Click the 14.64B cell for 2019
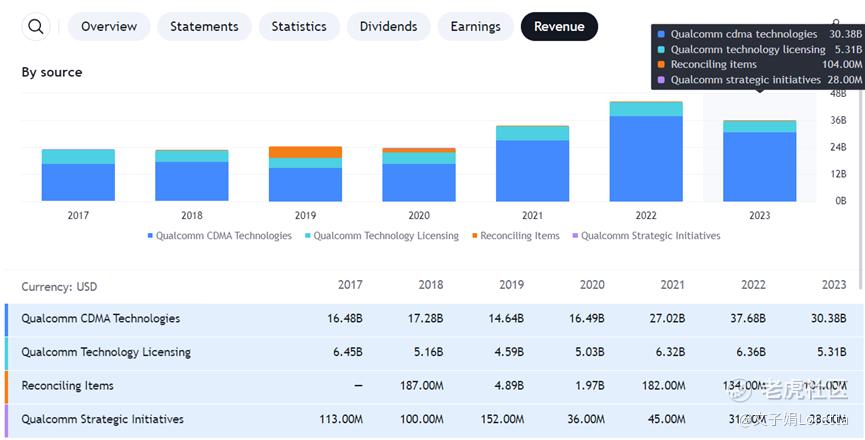Image resolution: width=865 pixels, height=440 pixels. coord(506,318)
